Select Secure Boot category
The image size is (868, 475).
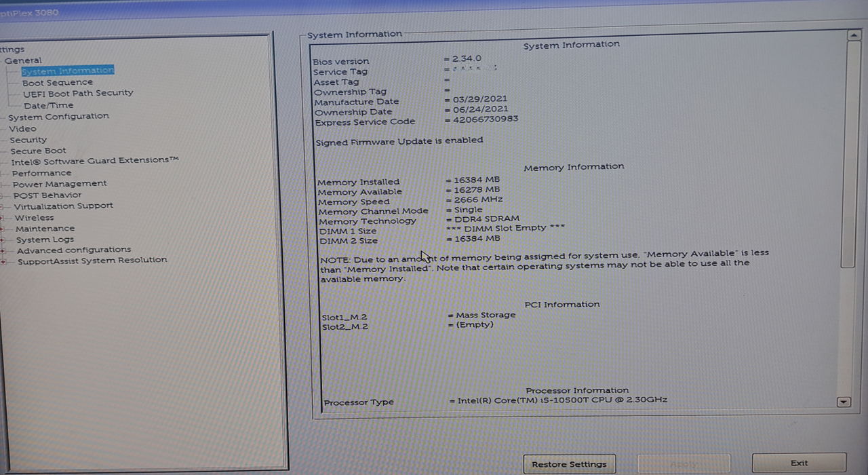pyautogui.click(x=38, y=151)
